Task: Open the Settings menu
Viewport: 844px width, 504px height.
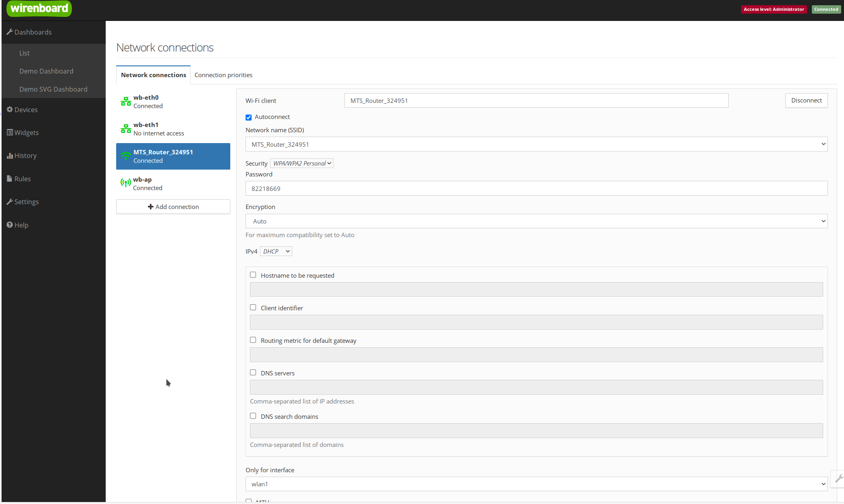Action: coord(53,202)
